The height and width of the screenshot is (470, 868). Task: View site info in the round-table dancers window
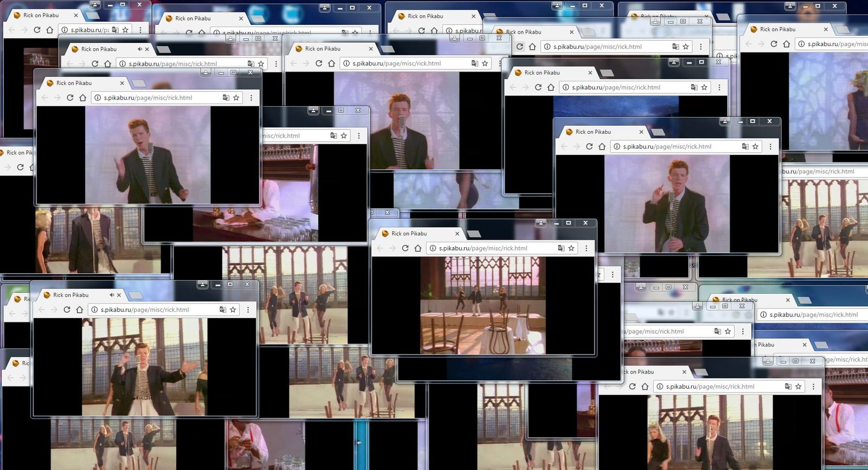[x=433, y=248]
